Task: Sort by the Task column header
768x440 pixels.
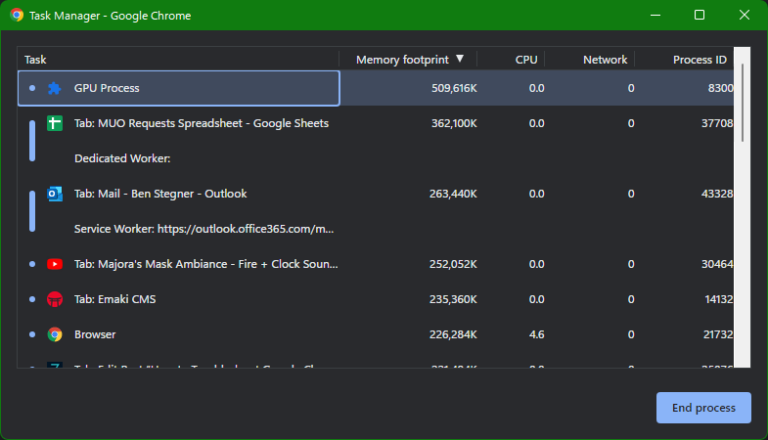Action: [36, 60]
